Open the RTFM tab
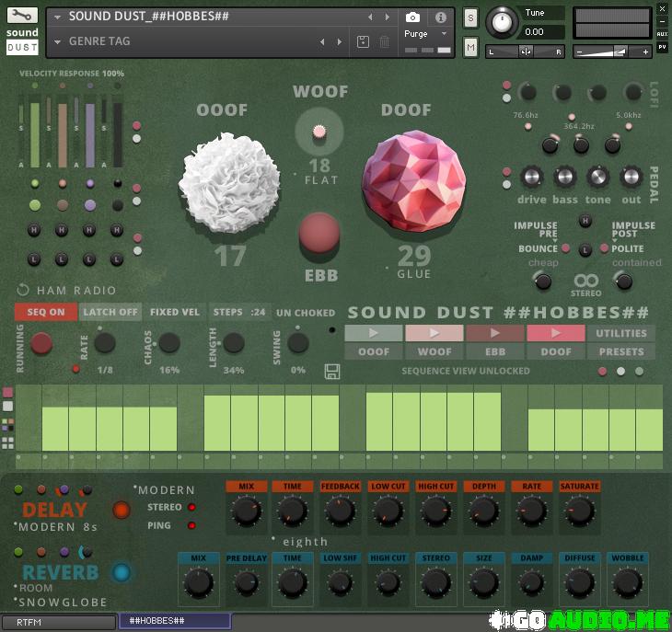The image size is (672, 632). (59, 622)
